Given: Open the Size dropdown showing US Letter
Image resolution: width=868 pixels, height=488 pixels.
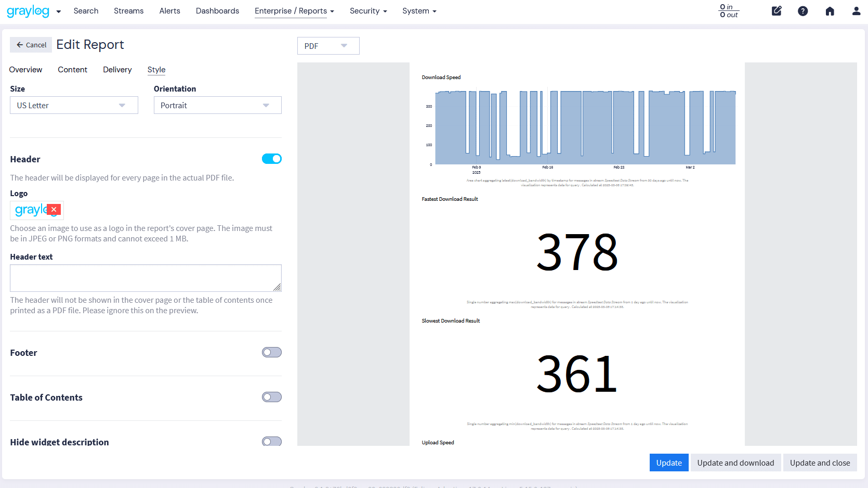Looking at the screenshot, I should click(73, 105).
